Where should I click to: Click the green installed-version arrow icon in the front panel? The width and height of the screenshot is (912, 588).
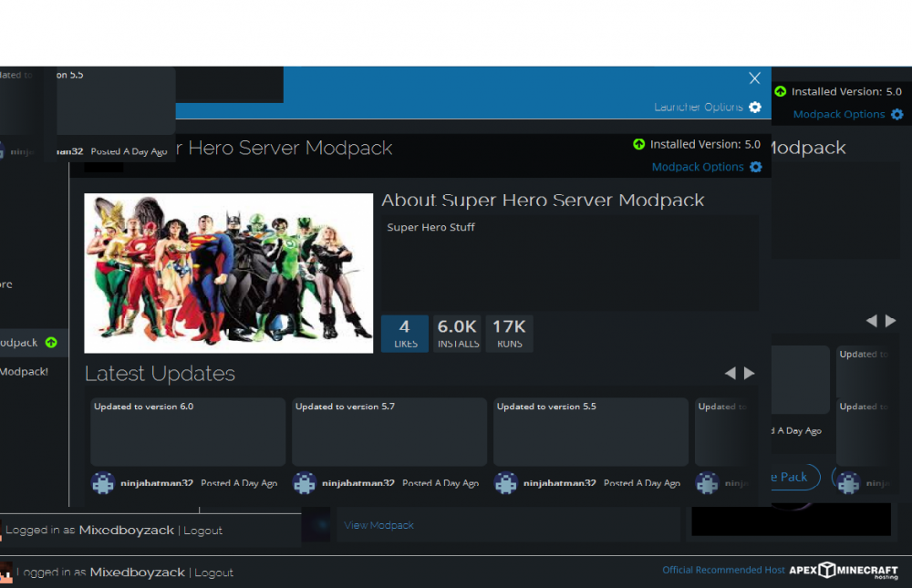click(x=638, y=144)
